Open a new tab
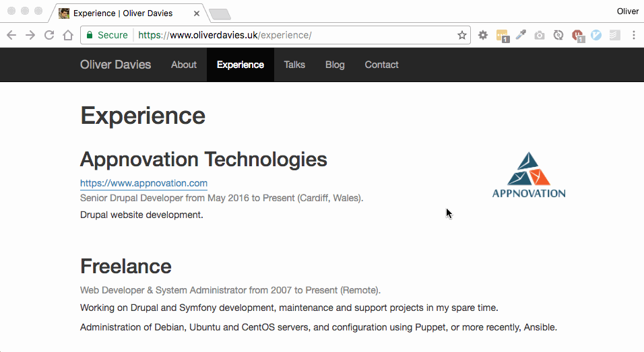This screenshot has width=644, height=352. point(220,14)
